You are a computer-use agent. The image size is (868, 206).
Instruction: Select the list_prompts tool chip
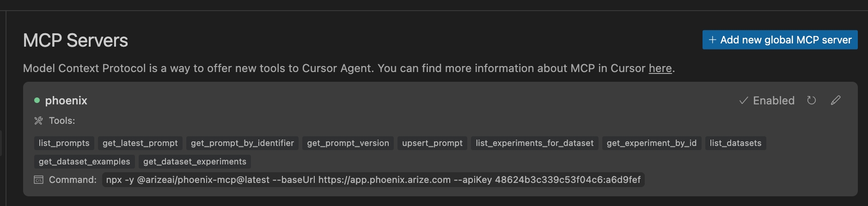pyautogui.click(x=64, y=143)
